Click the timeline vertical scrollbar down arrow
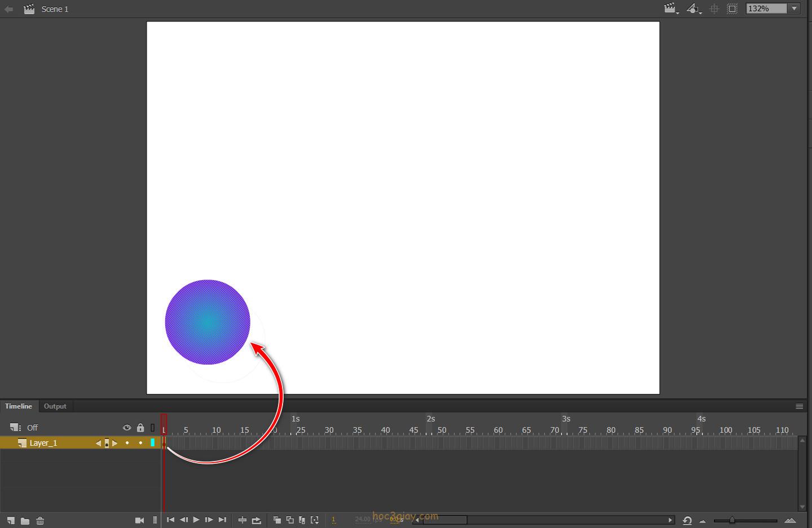 pyautogui.click(x=802, y=507)
